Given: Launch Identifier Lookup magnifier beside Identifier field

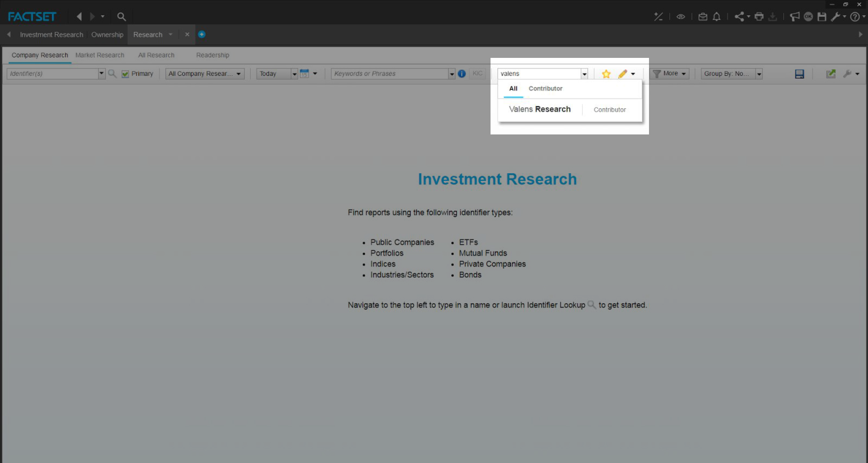Looking at the screenshot, I should 112,73.
